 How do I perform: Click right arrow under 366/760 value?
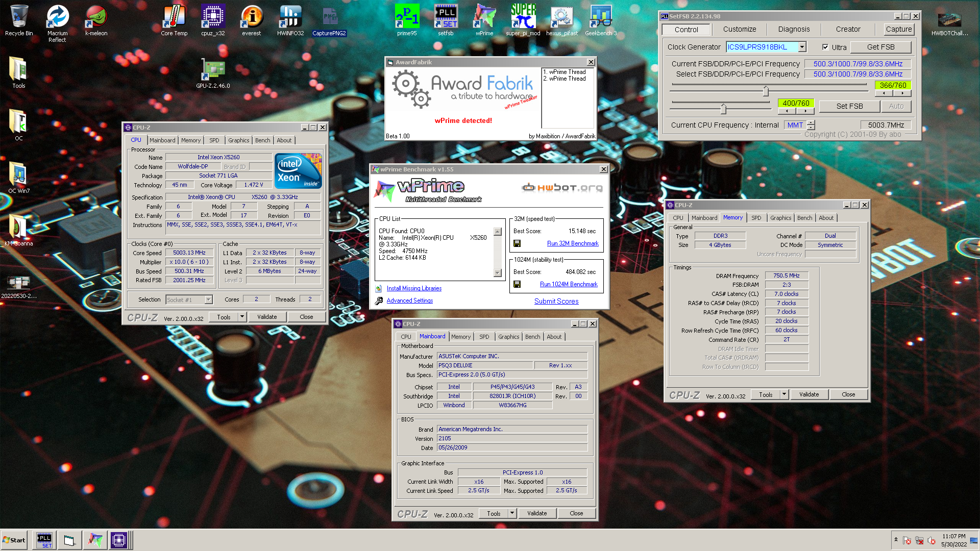pyautogui.click(x=902, y=93)
